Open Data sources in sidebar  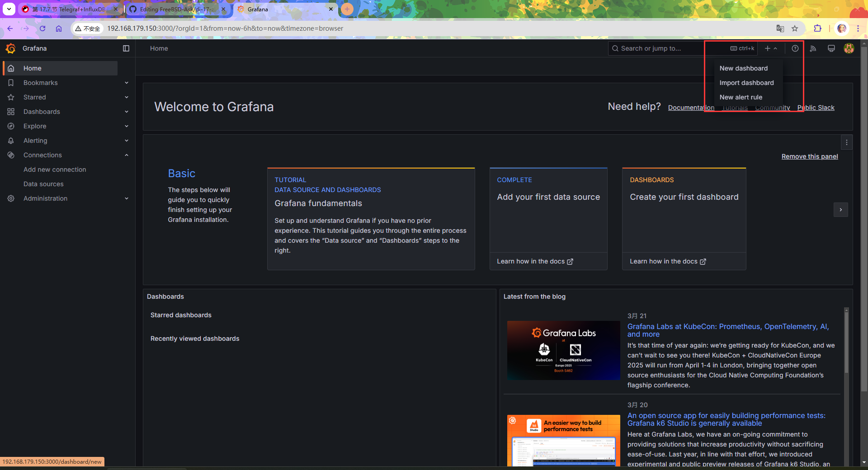pyautogui.click(x=43, y=184)
